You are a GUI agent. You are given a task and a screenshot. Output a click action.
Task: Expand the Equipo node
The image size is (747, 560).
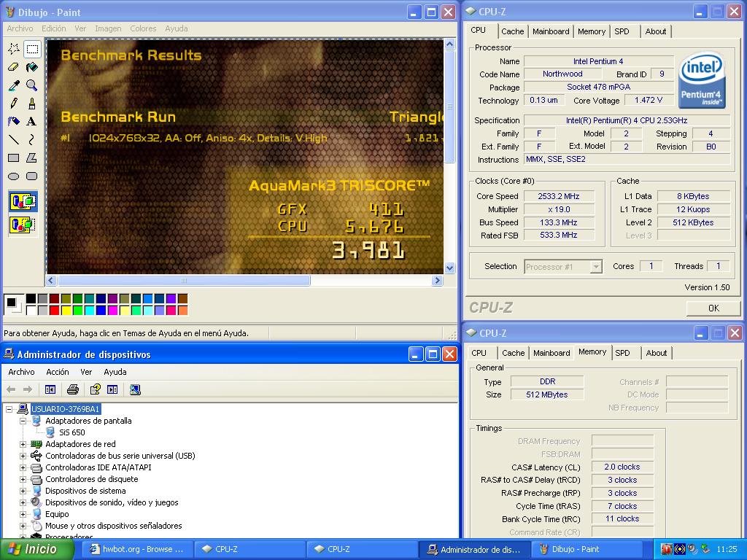click(x=23, y=514)
